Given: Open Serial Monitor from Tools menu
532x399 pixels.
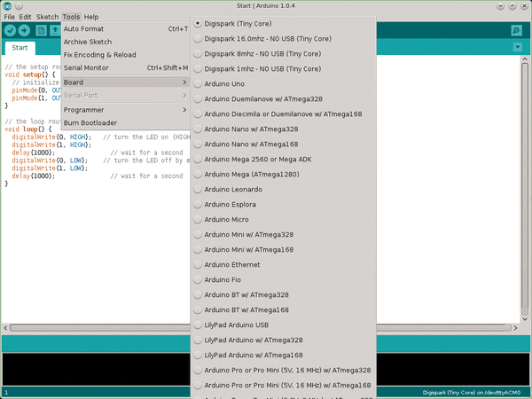Looking at the screenshot, I should [x=126, y=68].
